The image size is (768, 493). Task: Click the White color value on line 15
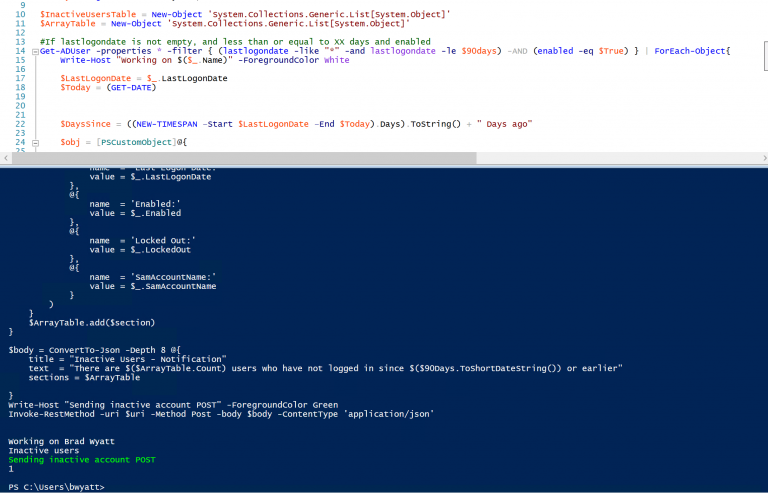coord(336,60)
